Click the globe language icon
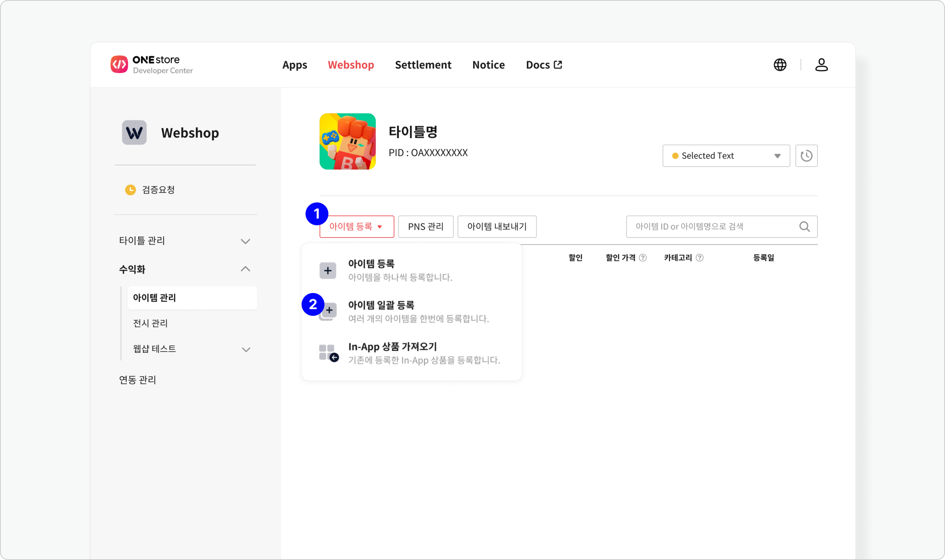 point(780,65)
